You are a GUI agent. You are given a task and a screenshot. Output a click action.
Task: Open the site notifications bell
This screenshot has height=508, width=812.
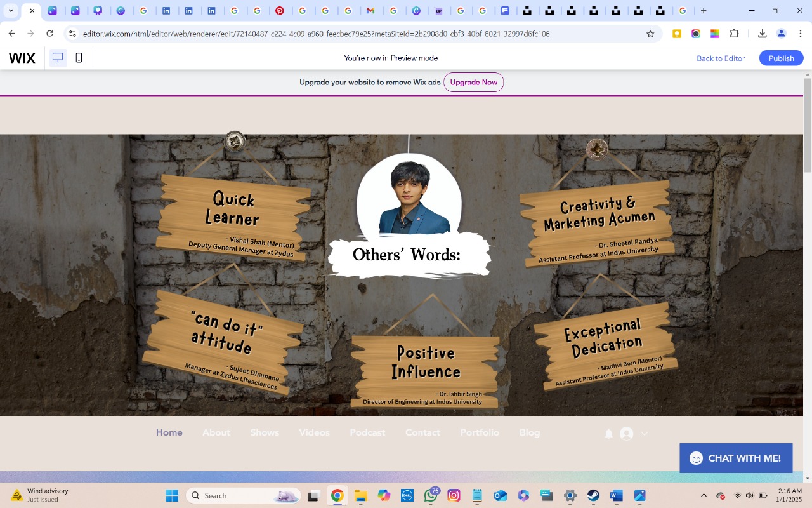(608, 434)
